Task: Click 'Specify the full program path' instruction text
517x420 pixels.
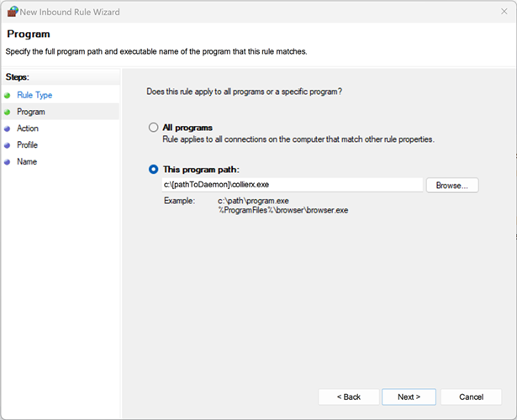Action: click(x=156, y=52)
